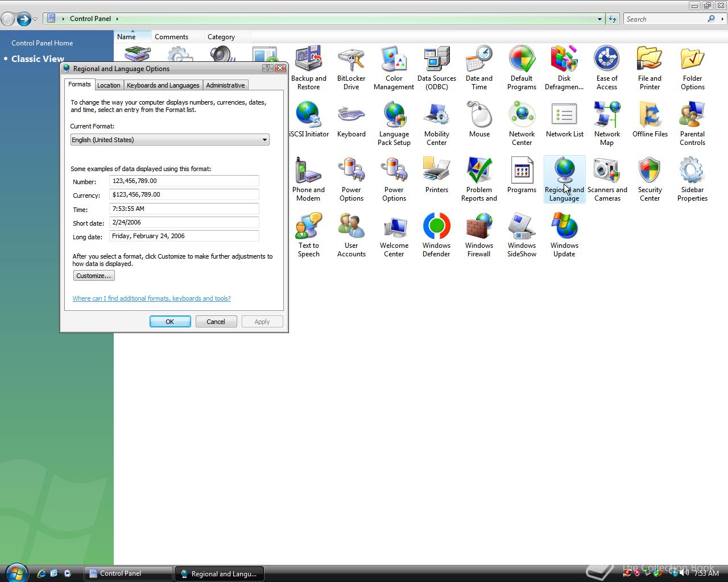Viewport: 728px width, 582px height.
Task: Switch to Control Panel taskbar button
Action: (129, 573)
